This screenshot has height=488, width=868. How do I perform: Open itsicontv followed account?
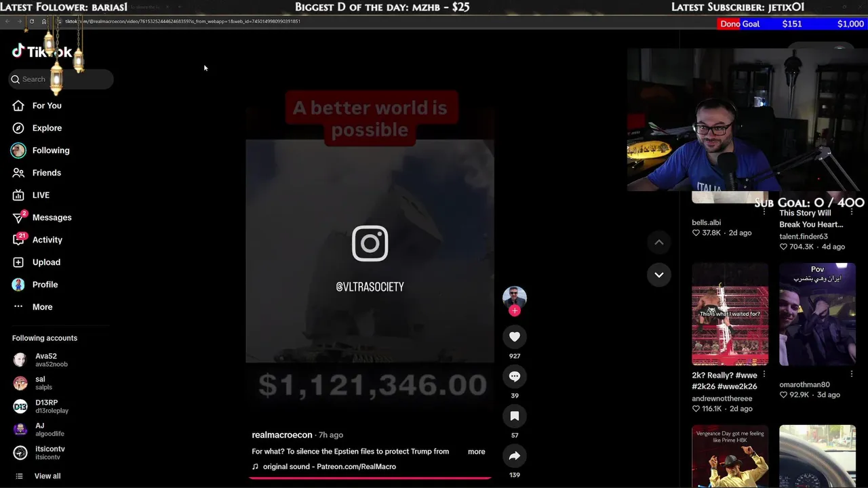pyautogui.click(x=39, y=453)
